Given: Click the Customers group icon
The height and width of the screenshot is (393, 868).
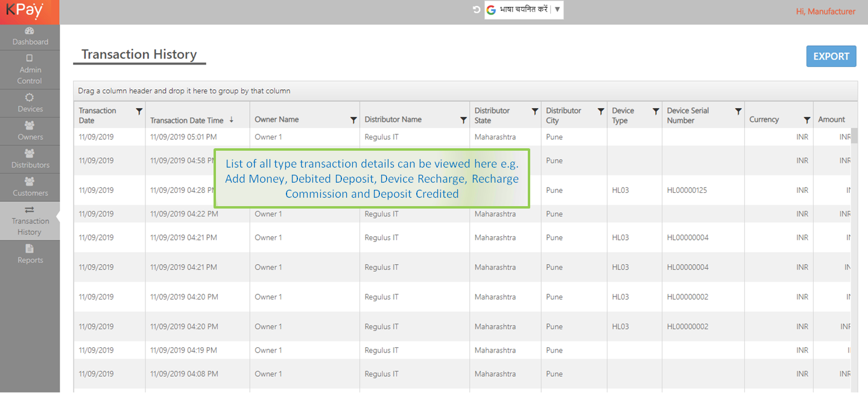Looking at the screenshot, I should tap(30, 181).
